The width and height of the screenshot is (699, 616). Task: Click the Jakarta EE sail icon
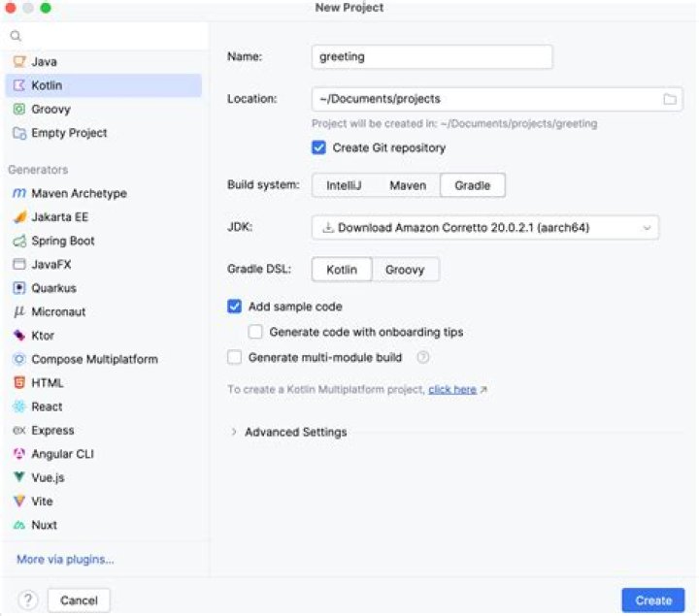coord(19,217)
